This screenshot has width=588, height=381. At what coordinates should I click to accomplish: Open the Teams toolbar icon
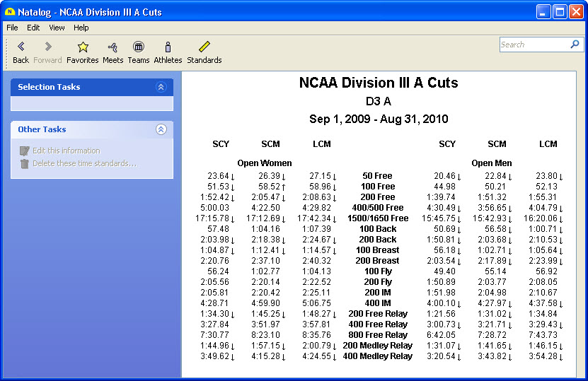[x=139, y=47]
